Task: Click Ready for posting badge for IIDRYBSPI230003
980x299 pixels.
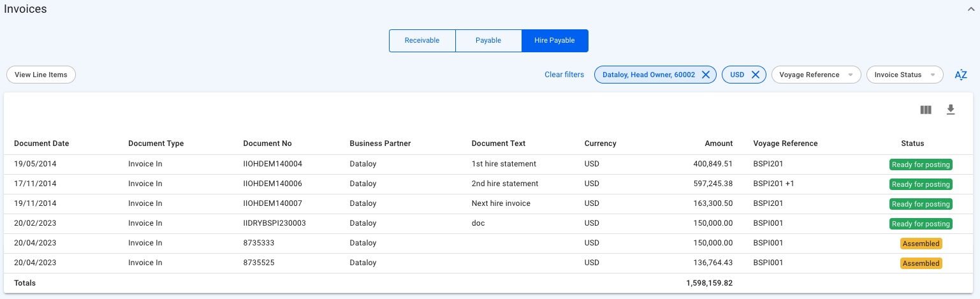Action: [920, 224]
